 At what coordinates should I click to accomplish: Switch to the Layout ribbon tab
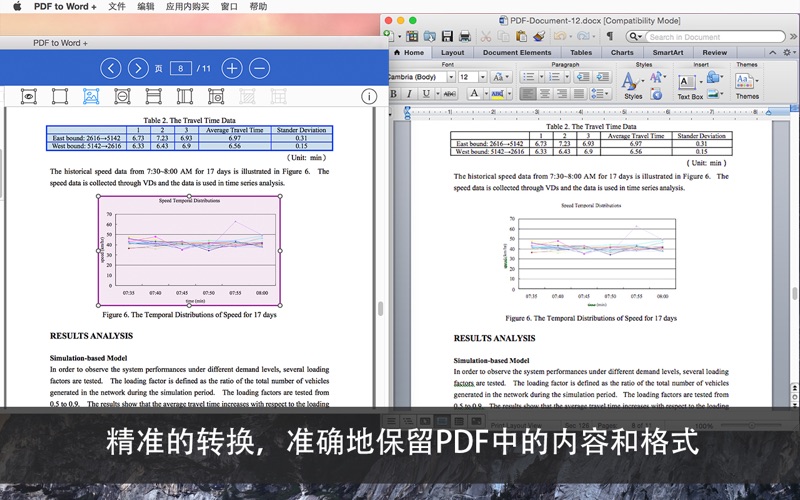coord(453,53)
